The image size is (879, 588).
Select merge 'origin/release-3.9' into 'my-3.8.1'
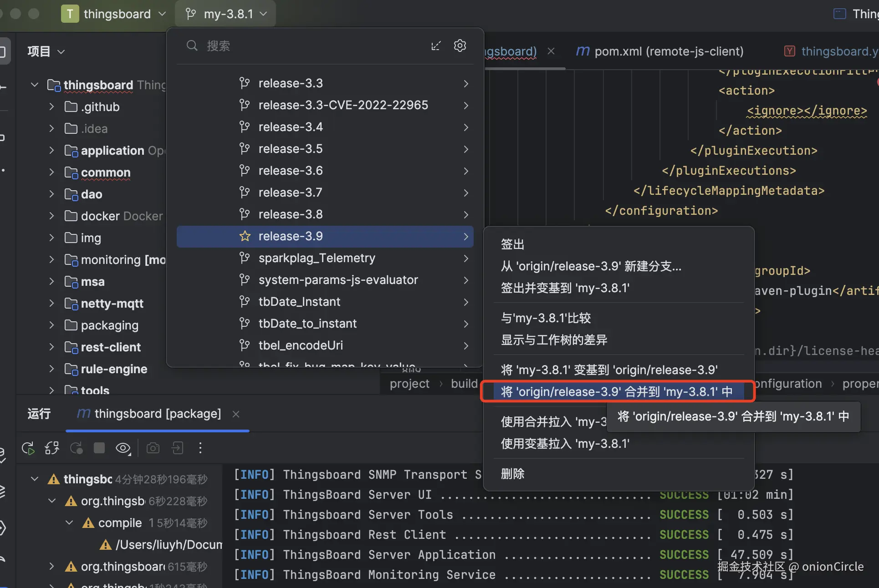click(x=617, y=392)
